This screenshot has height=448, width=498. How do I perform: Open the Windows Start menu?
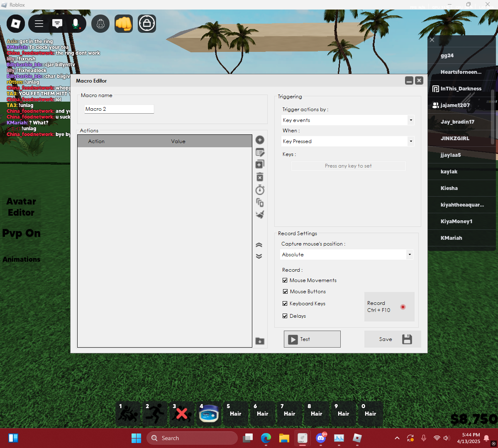pyautogui.click(x=136, y=438)
